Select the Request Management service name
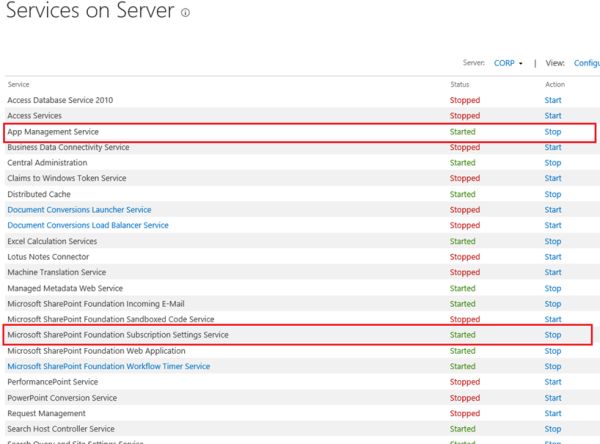The height and width of the screenshot is (444, 600). pyautogui.click(x=46, y=413)
